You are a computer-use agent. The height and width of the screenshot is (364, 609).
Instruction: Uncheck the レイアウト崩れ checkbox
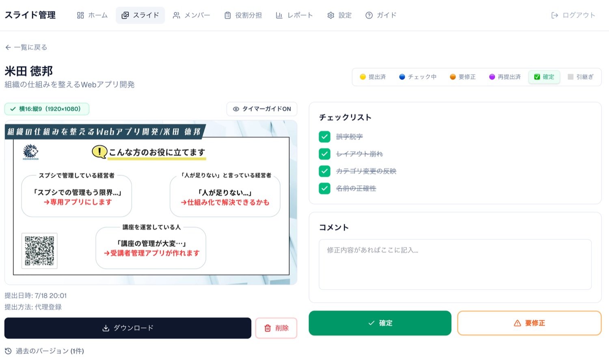324,154
